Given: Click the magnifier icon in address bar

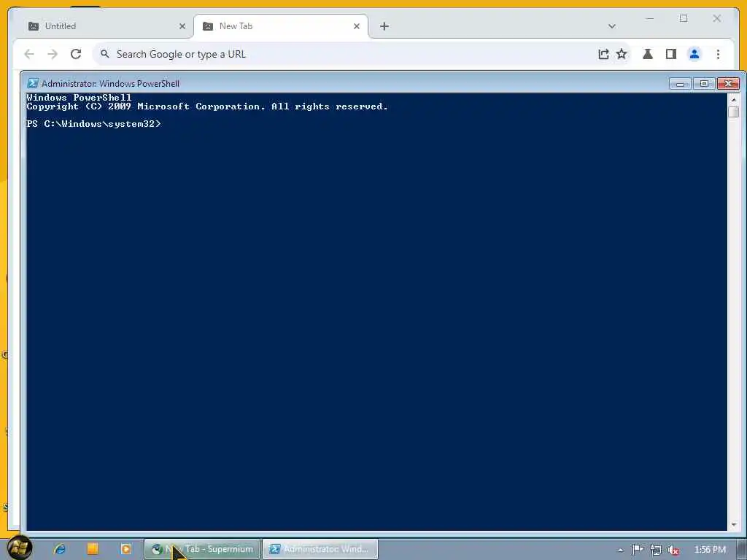Looking at the screenshot, I should tap(105, 54).
